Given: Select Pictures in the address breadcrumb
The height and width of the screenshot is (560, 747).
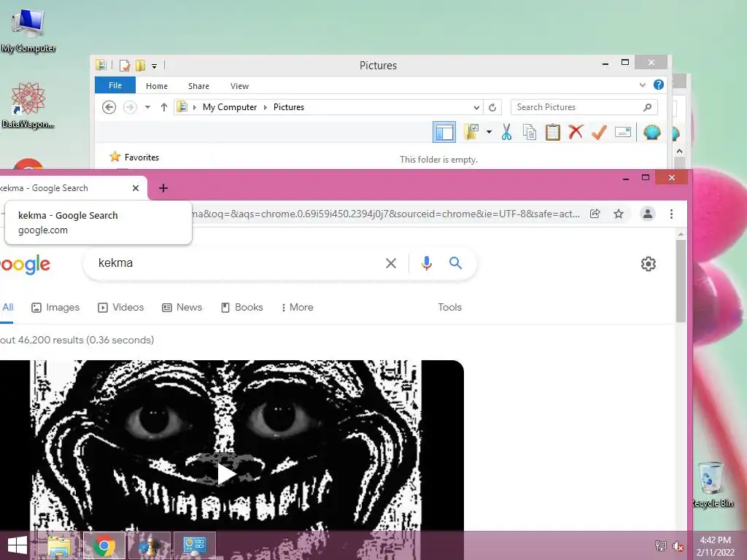Looking at the screenshot, I should (289, 107).
